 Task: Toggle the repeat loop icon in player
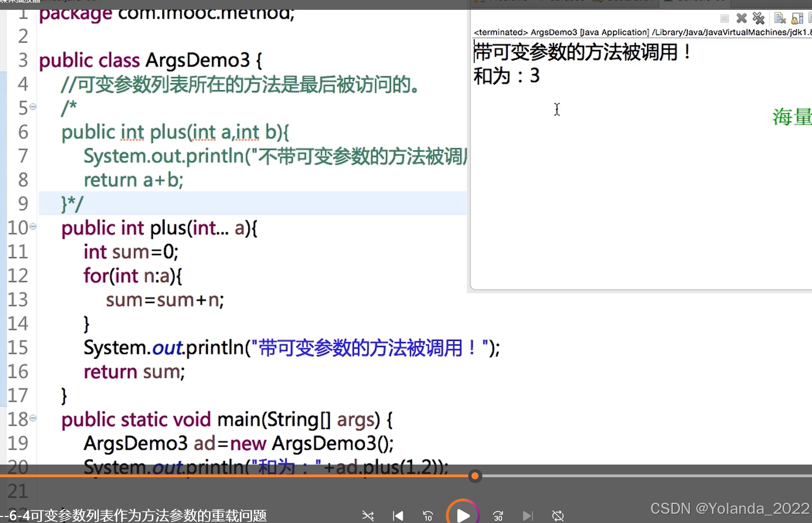pos(558,516)
